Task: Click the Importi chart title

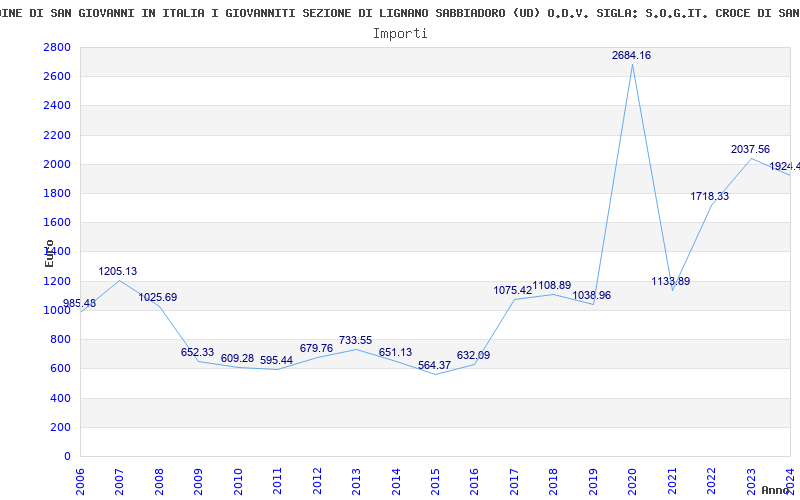Action: click(400, 34)
